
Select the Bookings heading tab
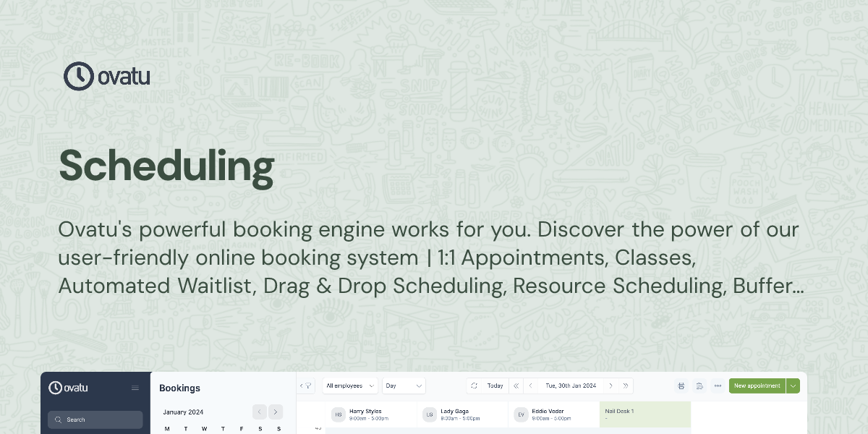(179, 388)
